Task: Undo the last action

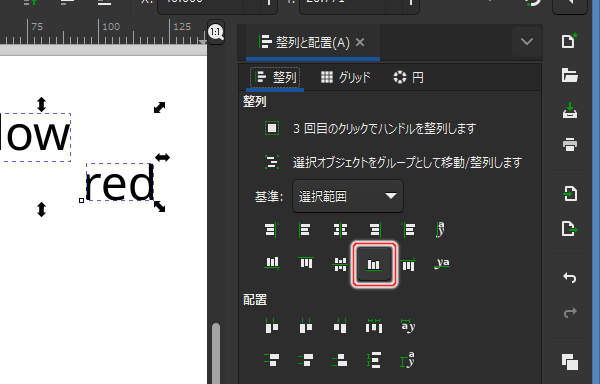Action: click(x=570, y=278)
